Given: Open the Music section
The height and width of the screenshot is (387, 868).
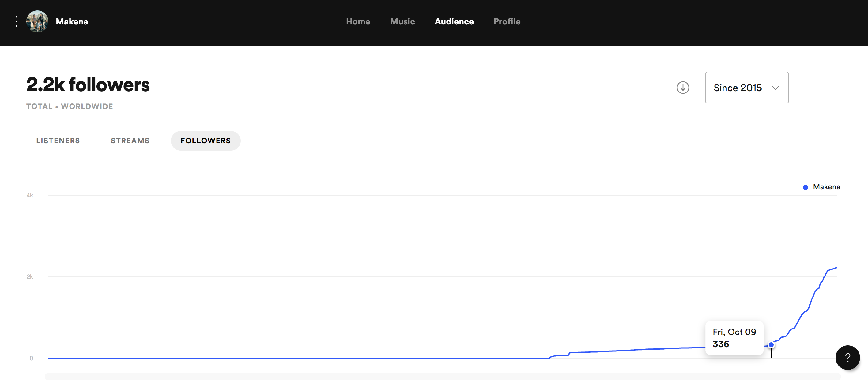Looking at the screenshot, I should [x=402, y=21].
